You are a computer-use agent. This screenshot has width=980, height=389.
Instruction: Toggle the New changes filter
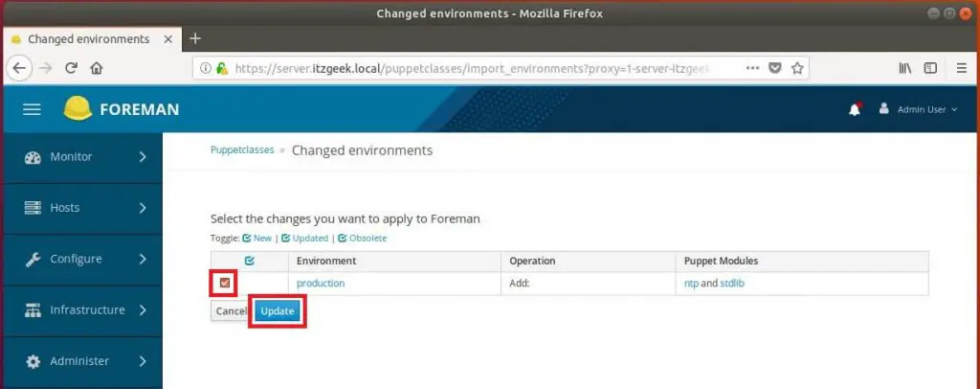257,238
